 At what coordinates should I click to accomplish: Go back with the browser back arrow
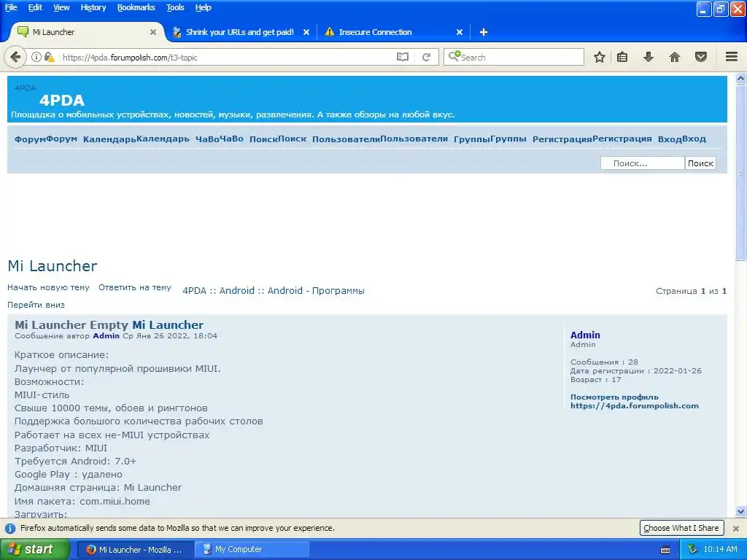click(x=15, y=57)
